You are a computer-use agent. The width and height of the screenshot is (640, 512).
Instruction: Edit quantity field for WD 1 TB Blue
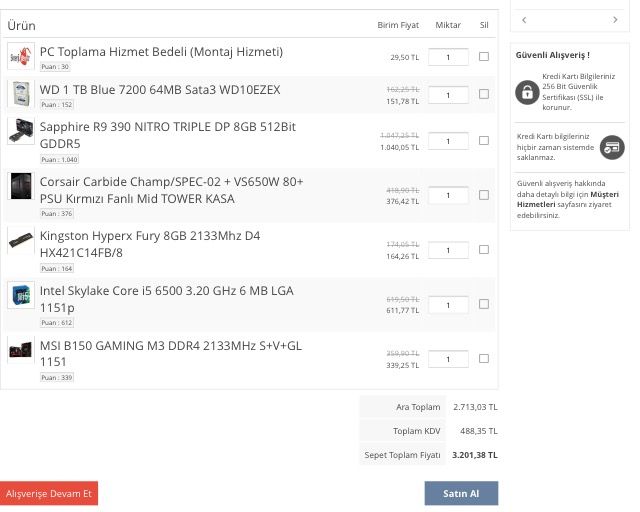click(448, 95)
